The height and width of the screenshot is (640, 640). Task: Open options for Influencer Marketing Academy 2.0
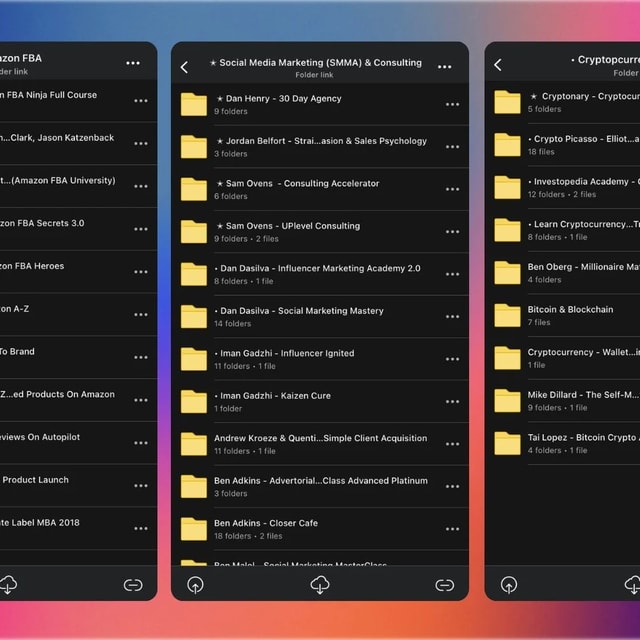click(452, 274)
